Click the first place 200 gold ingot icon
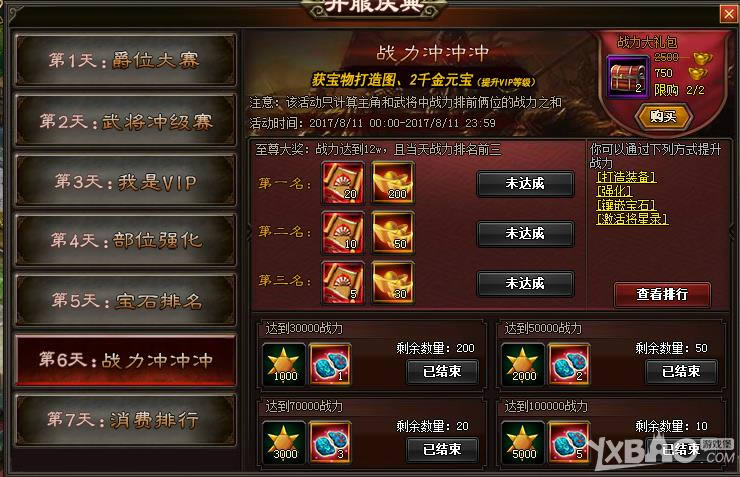The width and height of the screenshot is (740, 477). pyautogui.click(x=393, y=183)
